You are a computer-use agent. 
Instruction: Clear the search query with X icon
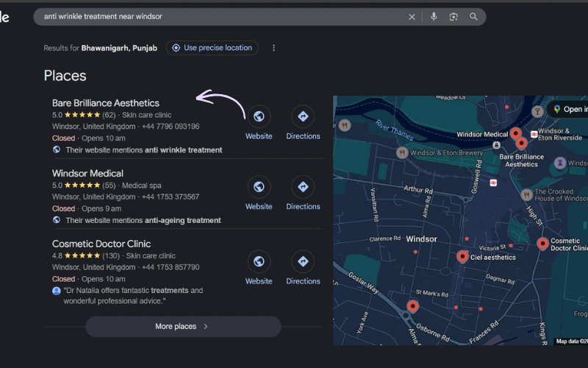(412, 17)
